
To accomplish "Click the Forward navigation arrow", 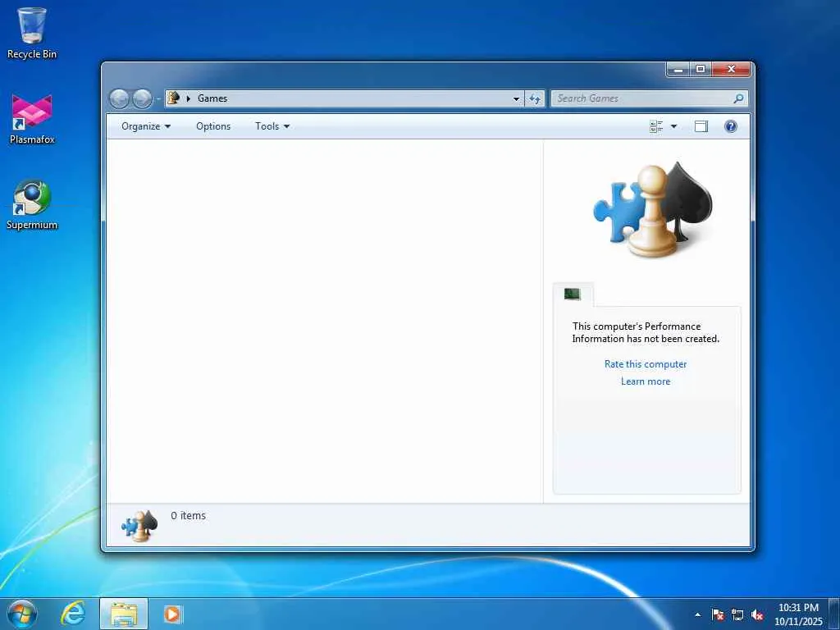I will 142,98.
